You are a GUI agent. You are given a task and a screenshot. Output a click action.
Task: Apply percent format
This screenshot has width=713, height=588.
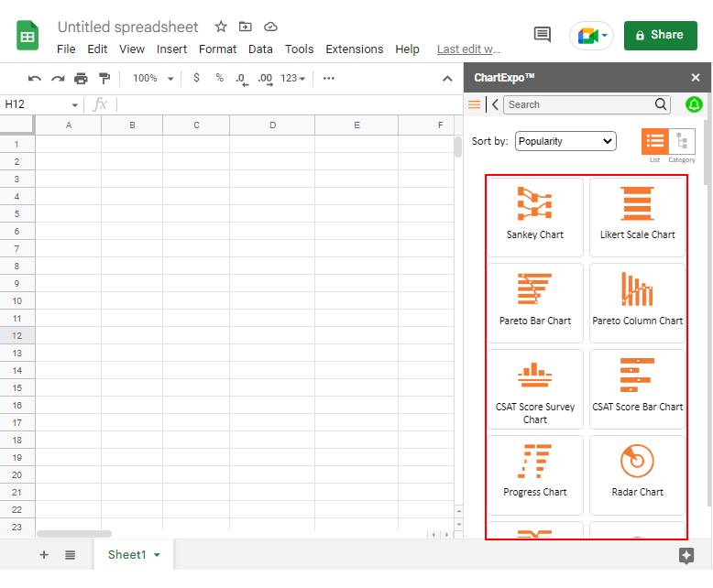click(x=220, y=78)
